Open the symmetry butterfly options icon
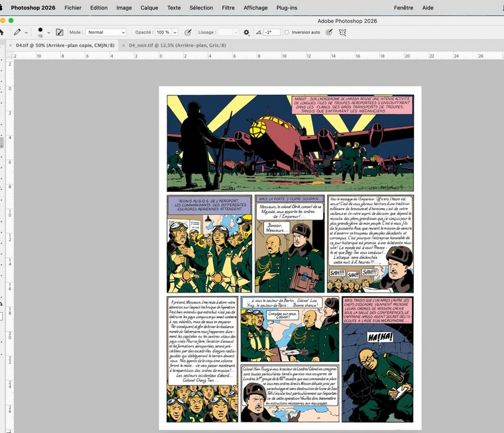The image size is (504, 433). coord(343,32)
